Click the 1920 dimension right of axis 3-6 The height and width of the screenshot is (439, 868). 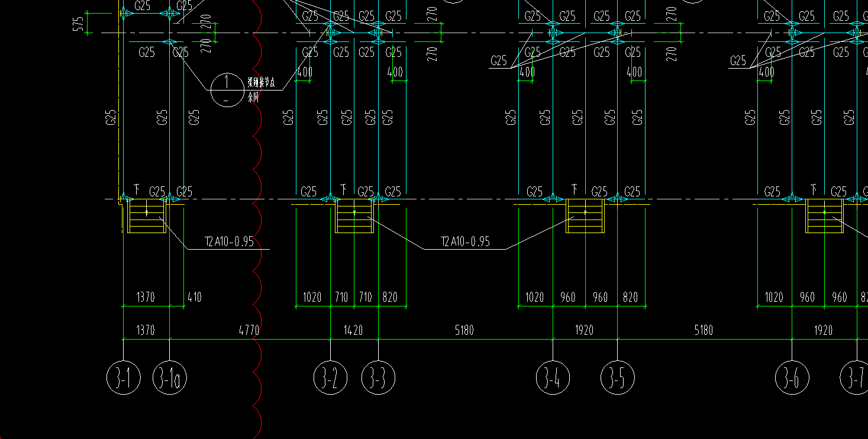[x=824, y=330]
